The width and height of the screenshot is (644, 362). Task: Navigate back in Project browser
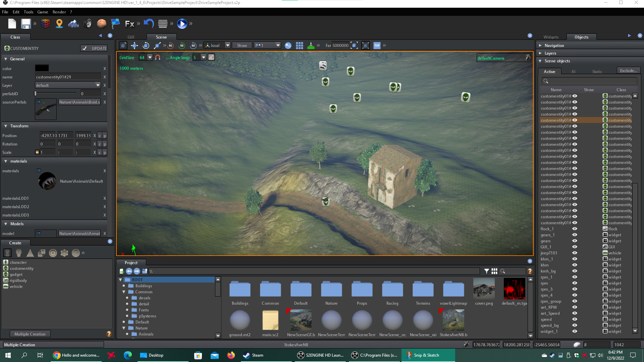coord(129,271)
